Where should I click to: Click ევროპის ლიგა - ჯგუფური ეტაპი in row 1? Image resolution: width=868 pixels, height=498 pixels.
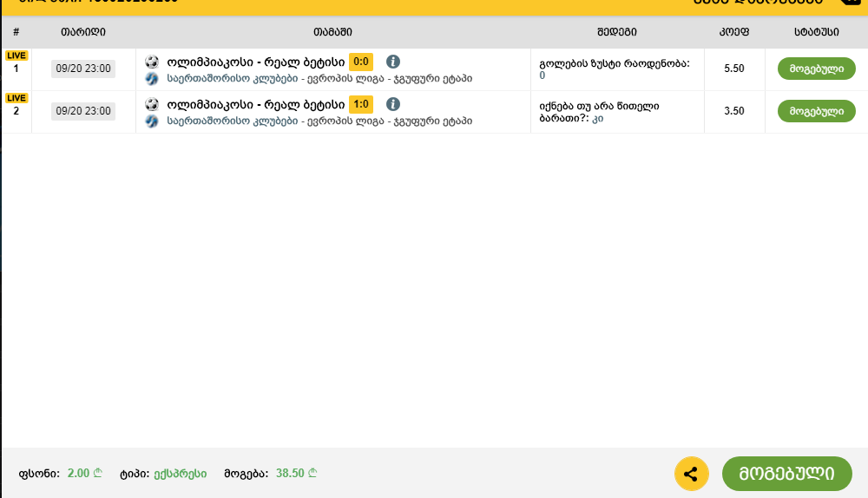pyautogui.click(x=390, y=79)
